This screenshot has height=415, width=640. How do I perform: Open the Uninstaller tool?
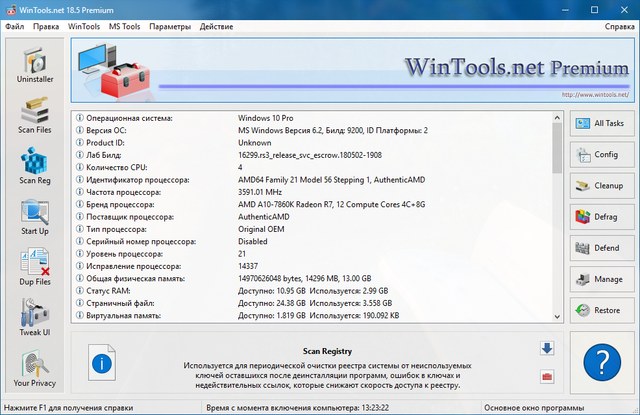point(35,66)
